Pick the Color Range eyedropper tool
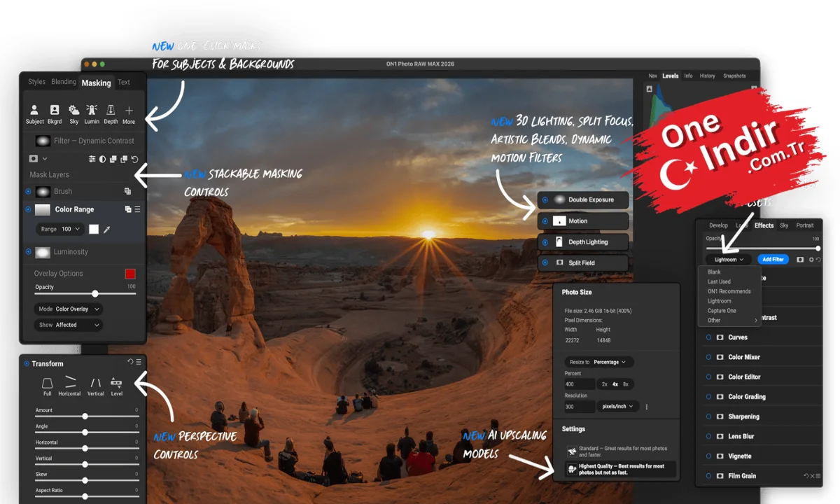Screen dimensions: 840x504 click(x=107, y=229)
